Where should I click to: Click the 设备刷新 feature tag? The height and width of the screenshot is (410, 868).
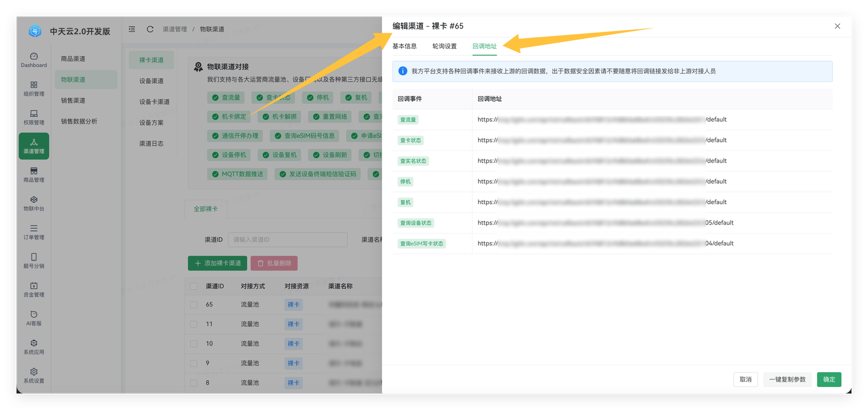(x=330, y=155)
